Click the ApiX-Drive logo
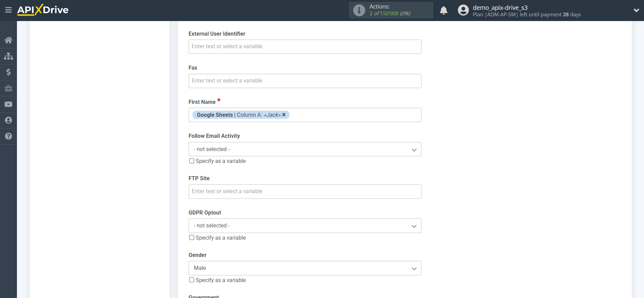The height and width of the screenshot is (298, 644). [43, 10]
